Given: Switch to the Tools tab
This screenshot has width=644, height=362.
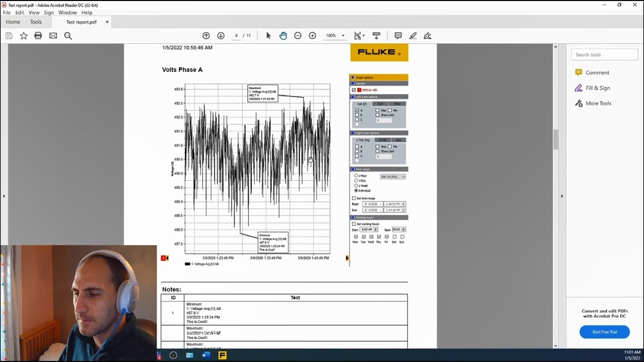Looking at the screenshot, I should [x=36, y=22].
